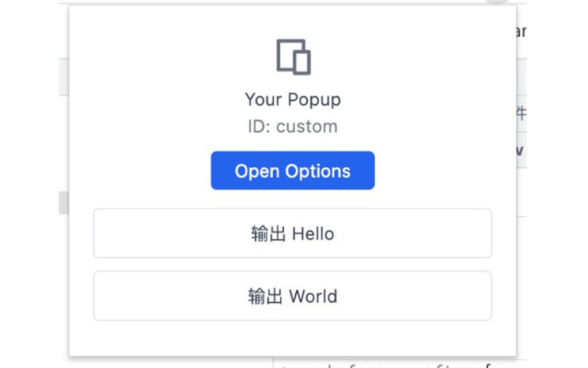
Task: Click the Your Popup title text
Action: tap(292, 99)
